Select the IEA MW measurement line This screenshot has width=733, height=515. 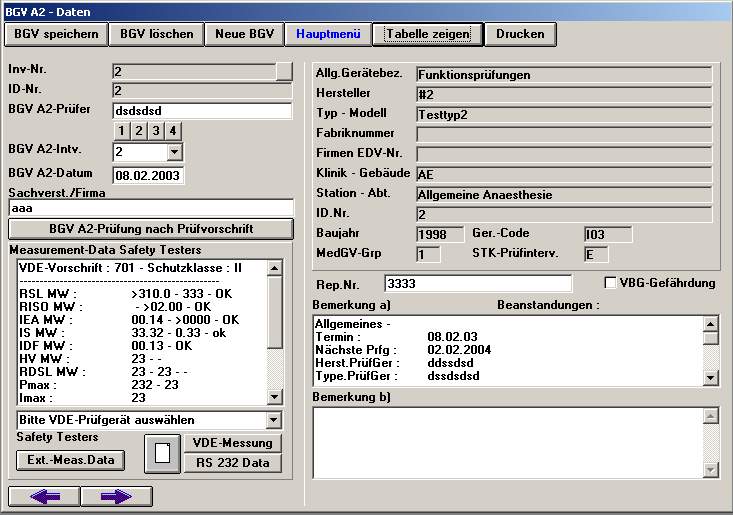point(129,320)
